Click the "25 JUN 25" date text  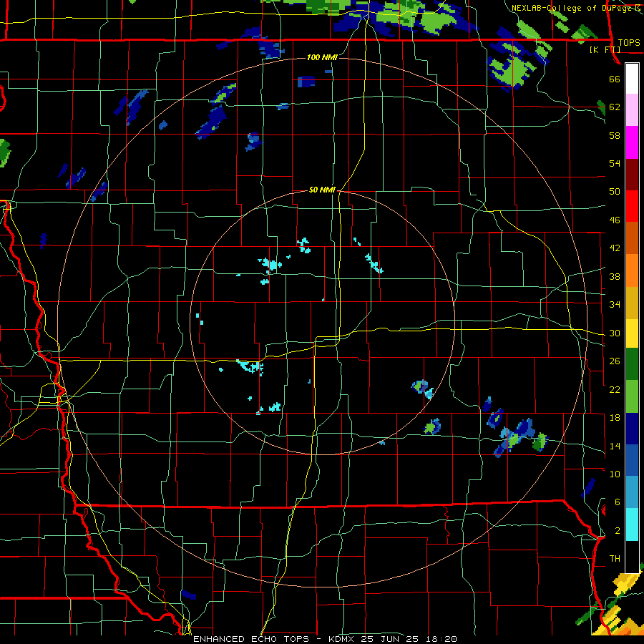point(390,639)
